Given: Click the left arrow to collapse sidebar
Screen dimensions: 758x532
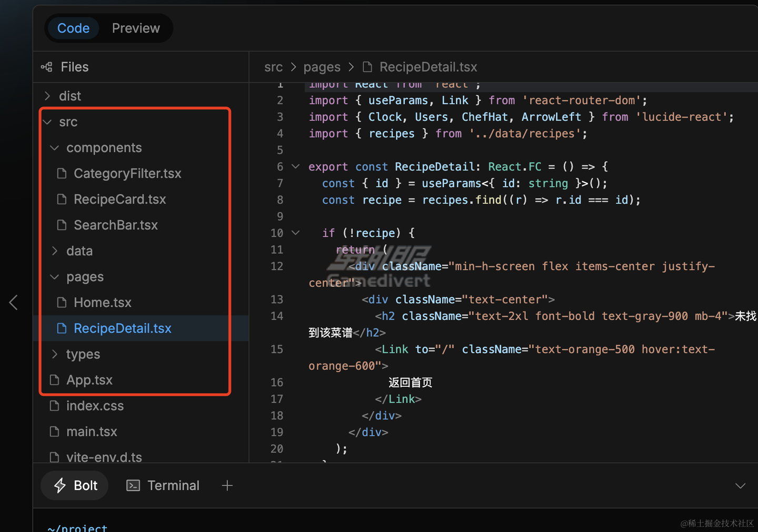Looking at the screenshot, I should click(x=14, y=302).
